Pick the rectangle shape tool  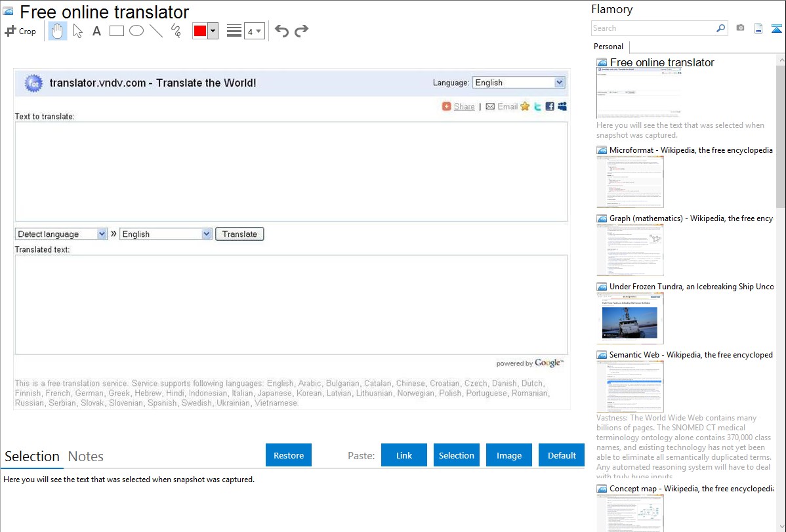tap(116, 31)
